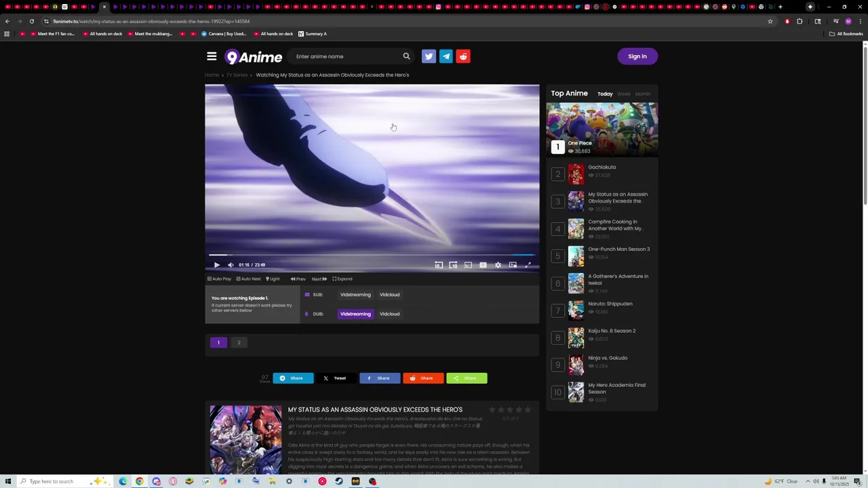Share on Telegram

(x=293, y=378)
